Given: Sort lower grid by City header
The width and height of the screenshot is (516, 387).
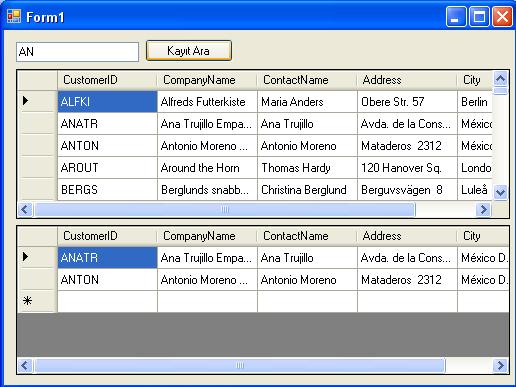Looking at the screenshot, I should (483, 236).
